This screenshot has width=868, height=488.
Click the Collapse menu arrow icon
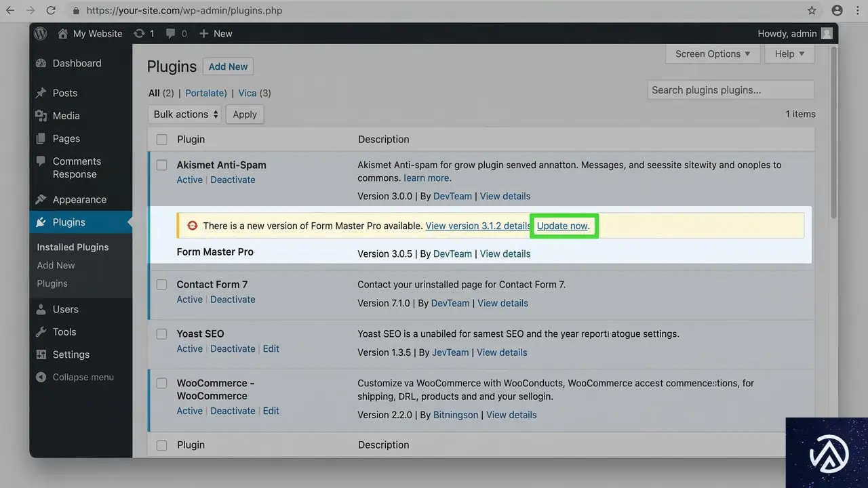coord(41,377)
